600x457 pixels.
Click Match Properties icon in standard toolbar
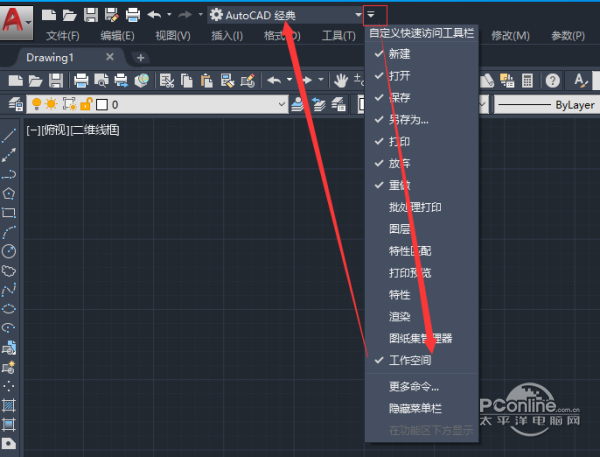click(x=227, y=81)
